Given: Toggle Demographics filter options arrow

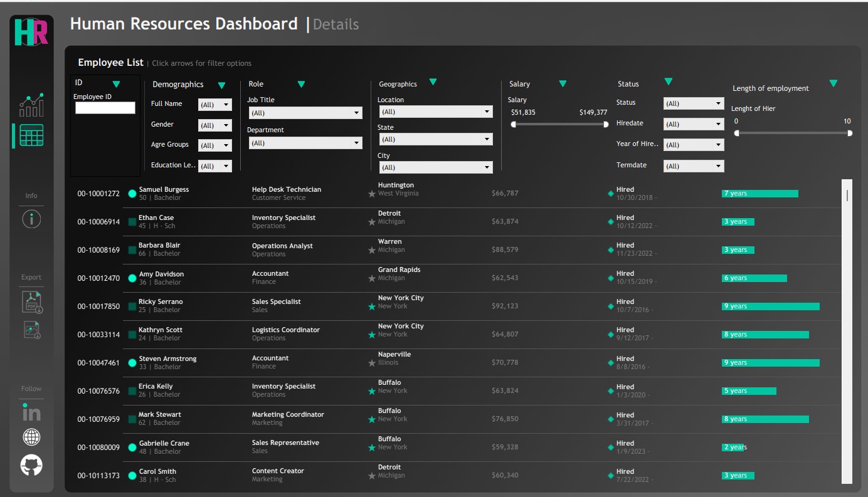Looking at the screenshot, I should pyautogui.click(x=221, y=85).
